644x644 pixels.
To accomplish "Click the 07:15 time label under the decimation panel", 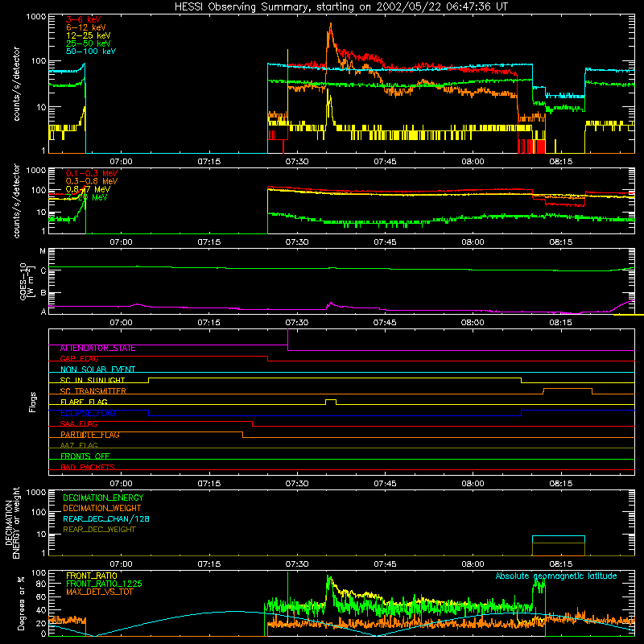I will 209,564.
